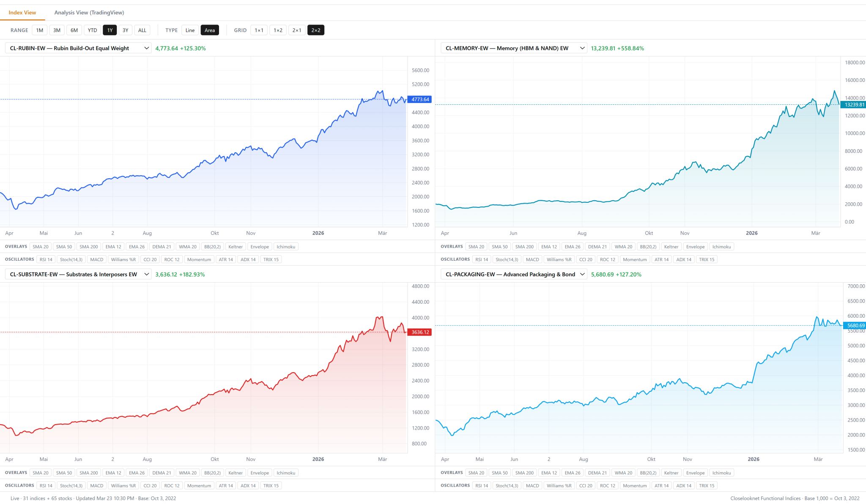Enable MACD oscillator on Substrates chart

click(x=97, y=485)
